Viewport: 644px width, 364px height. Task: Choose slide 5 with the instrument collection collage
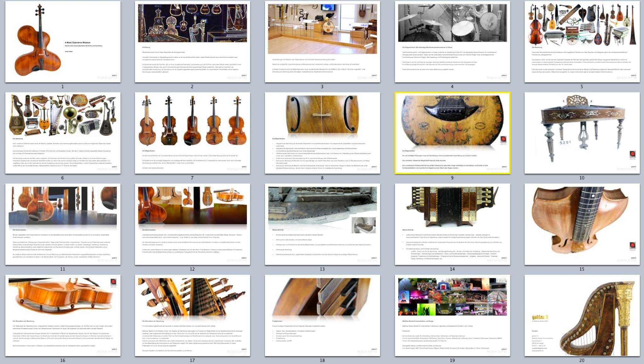582,41
